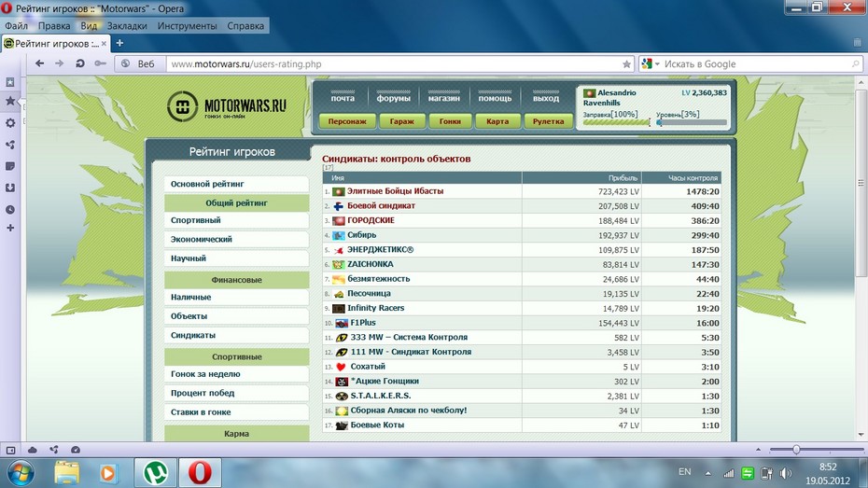Open the Bookmarks star panel in Opera sidebar
Image resolution: width=868 pixels, height=488 pixels.
click(10, 102)
